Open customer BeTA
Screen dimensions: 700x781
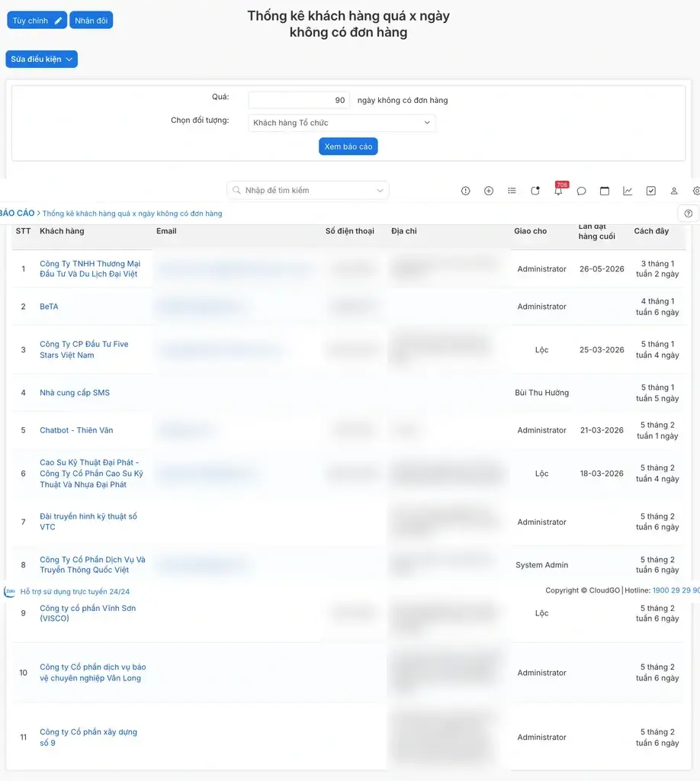49,307
